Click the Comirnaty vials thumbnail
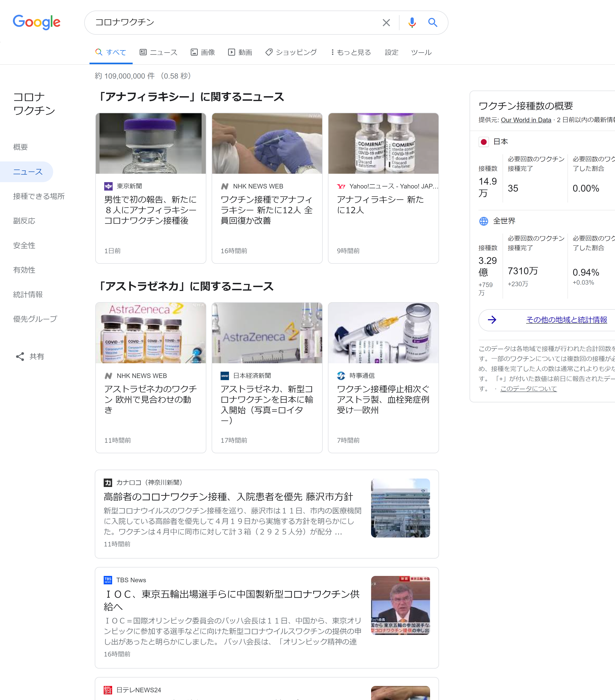This screenshot has width=615, height=700. pos(383,144)
